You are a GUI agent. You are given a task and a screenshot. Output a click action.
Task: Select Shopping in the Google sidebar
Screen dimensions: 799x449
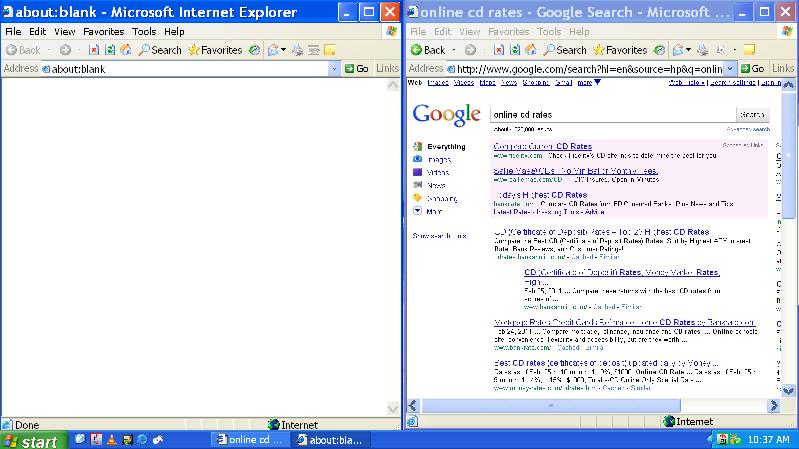435,198
